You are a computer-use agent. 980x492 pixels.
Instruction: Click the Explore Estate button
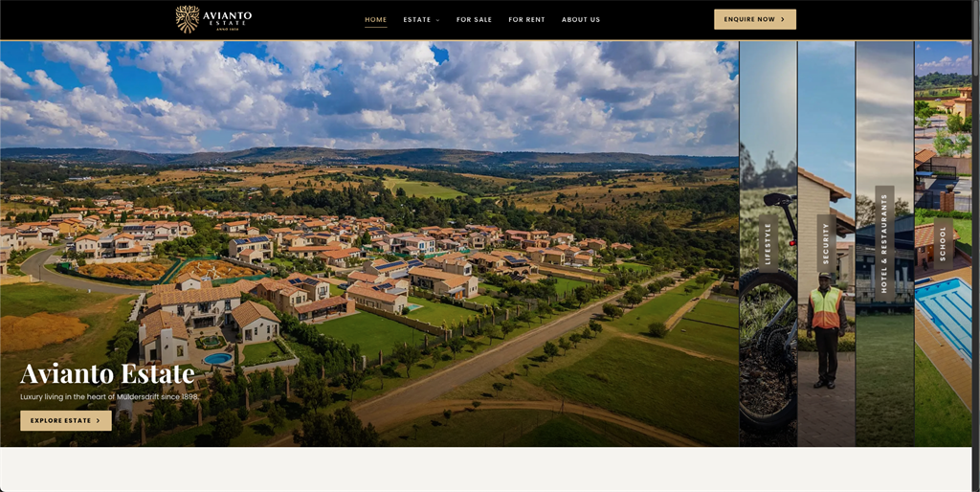tap(66, 421)
